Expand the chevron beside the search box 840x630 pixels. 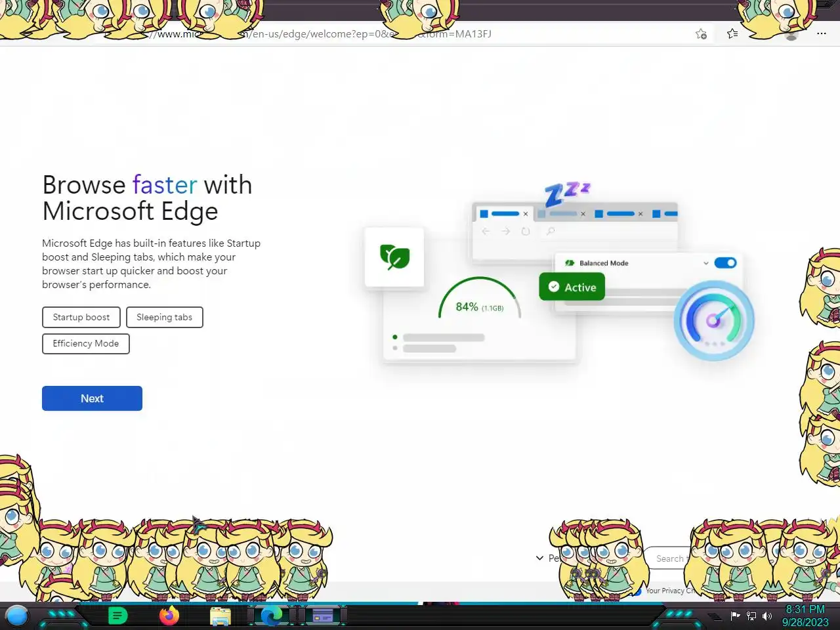539,558
